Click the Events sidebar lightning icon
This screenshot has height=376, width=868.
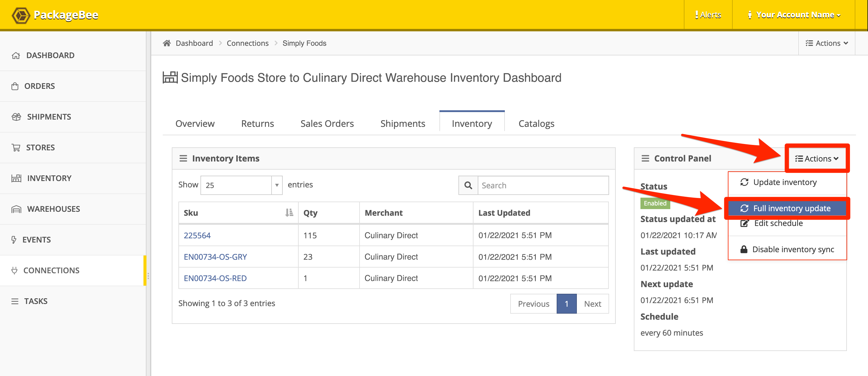coord(14,240)
